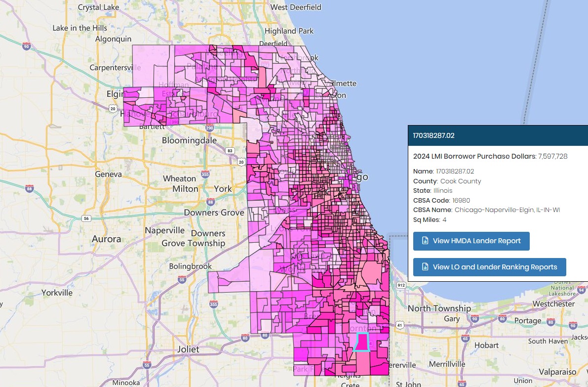Click the Joliet map label
This screenshot has width=588, height=387.
pyautogui.click(x=188, y=349)
